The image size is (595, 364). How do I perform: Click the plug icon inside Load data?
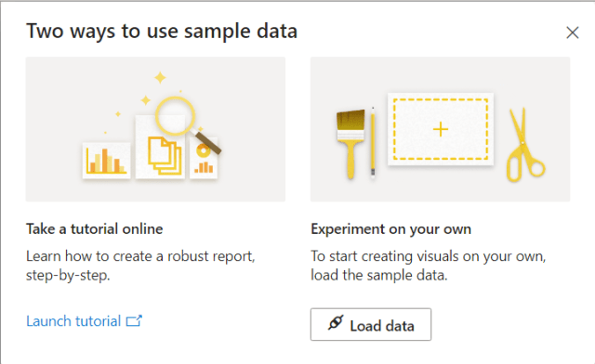[336, 322]
